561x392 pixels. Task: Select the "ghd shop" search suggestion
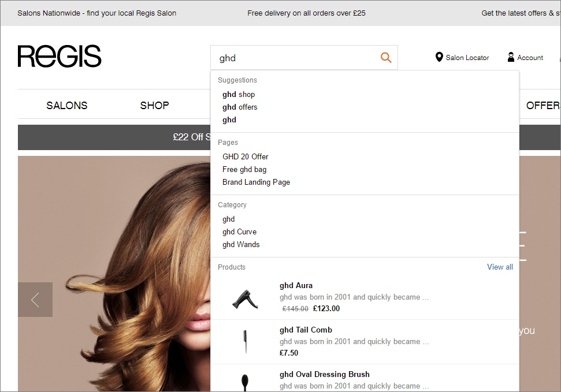click(239, 94)
